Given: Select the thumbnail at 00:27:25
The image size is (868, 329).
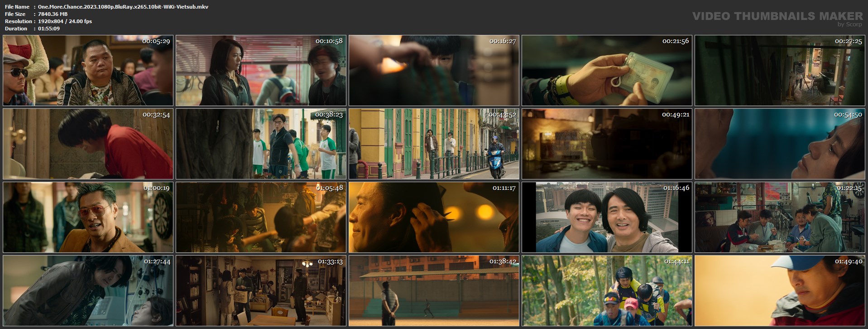Looking at the screenshot, I should pos(780,70).
